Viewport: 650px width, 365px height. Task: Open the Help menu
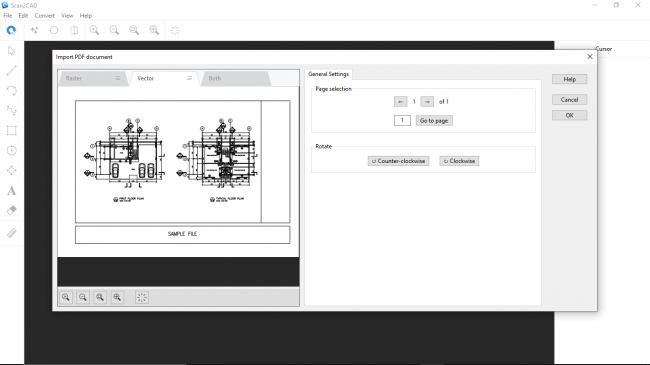click(86, 15)
